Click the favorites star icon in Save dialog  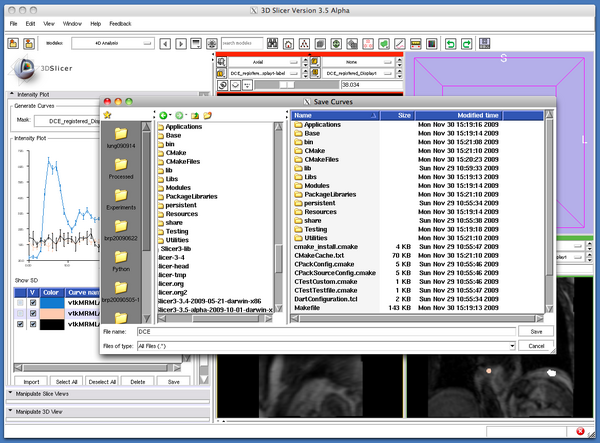(x=107, y=116)
